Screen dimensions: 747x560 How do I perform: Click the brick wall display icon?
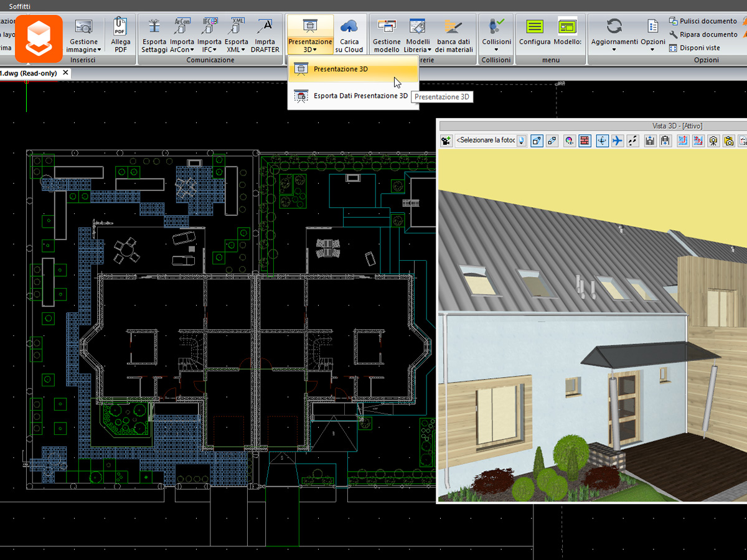[585, 141]
